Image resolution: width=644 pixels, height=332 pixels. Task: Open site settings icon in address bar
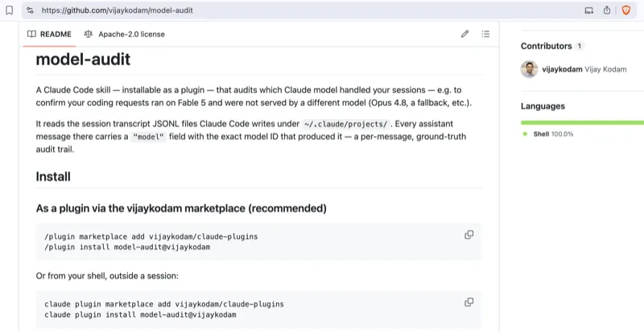[x=30, y=10]
